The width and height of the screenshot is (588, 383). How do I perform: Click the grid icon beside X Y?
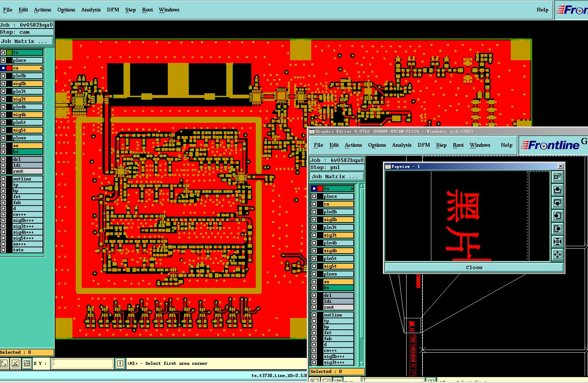[27, 363]
